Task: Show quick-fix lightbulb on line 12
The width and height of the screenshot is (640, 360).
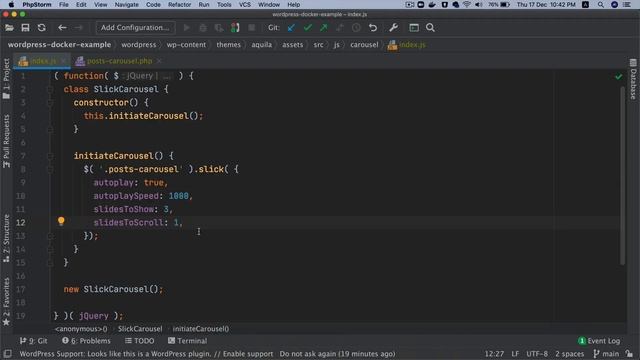Action: (x=61, y=221)
